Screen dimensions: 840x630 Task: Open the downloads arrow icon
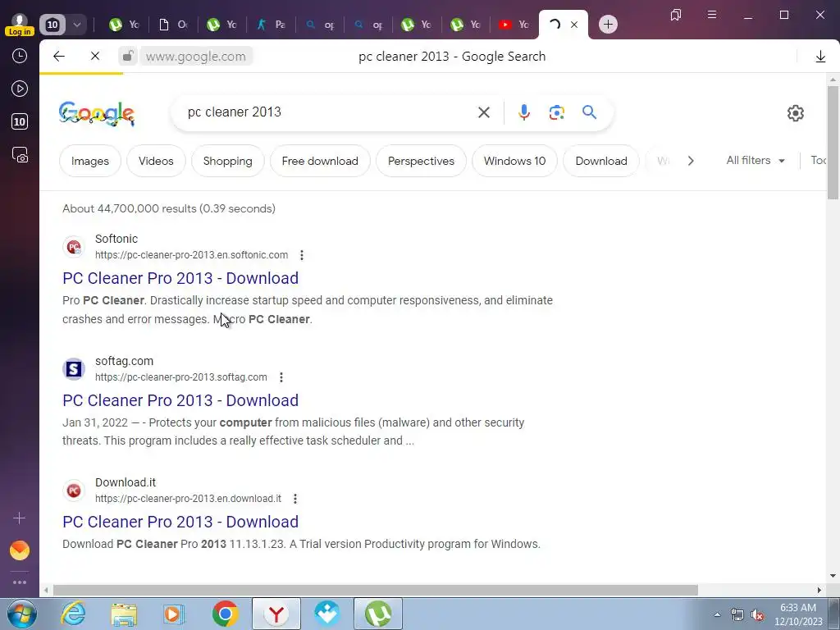tap(820, 57)
